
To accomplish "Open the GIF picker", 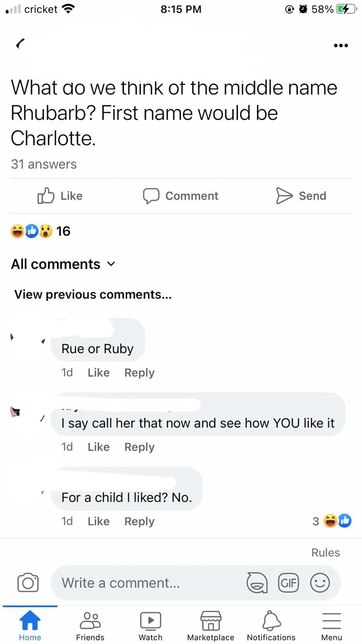I will pos(289,582).
